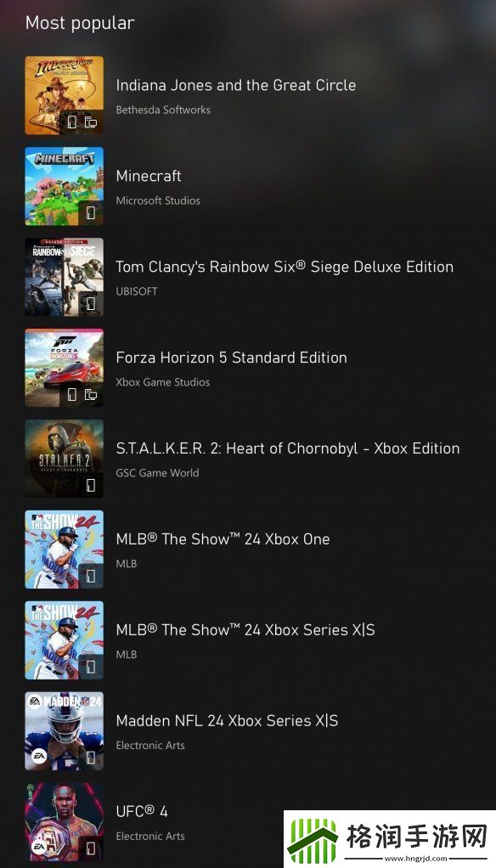The image size is (496, 868).
Task: Select the Minecraft cover thumbnail
Action: point(65,186)
